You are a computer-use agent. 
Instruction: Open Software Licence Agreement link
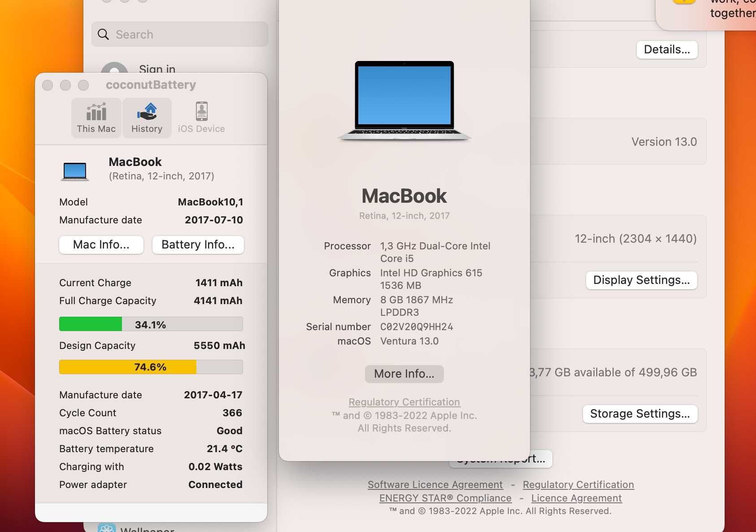pyautogui.click(x=435, y=484)
